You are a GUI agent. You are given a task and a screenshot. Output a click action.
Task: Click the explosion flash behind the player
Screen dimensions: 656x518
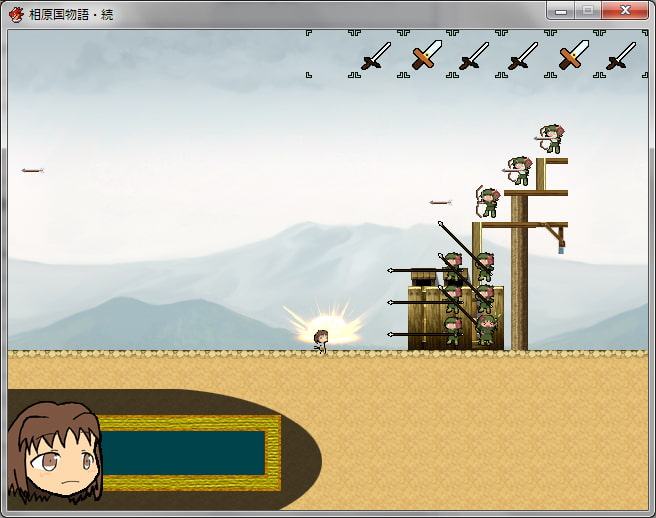pos(322,325)
